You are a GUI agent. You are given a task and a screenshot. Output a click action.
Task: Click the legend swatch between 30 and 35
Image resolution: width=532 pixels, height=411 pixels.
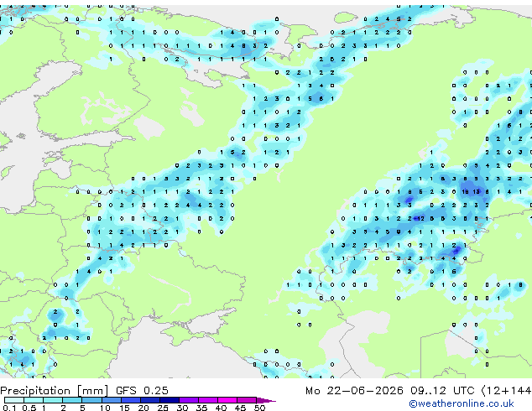click(189, 400)
